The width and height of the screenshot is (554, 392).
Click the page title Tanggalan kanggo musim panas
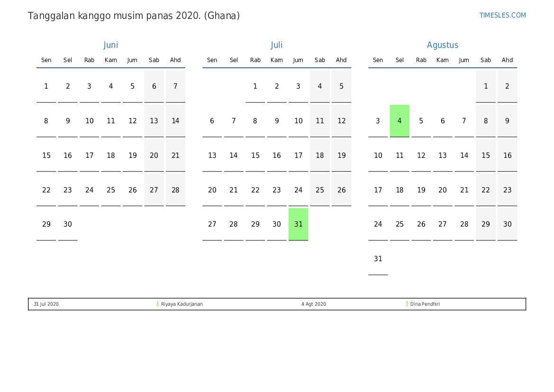point(134,16)
